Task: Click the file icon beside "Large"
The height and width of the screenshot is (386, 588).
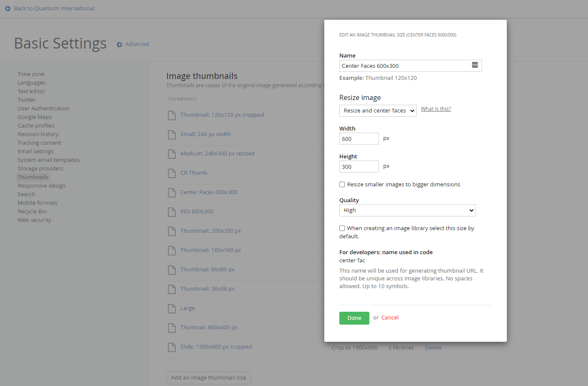Action: [x=172, y=308]
